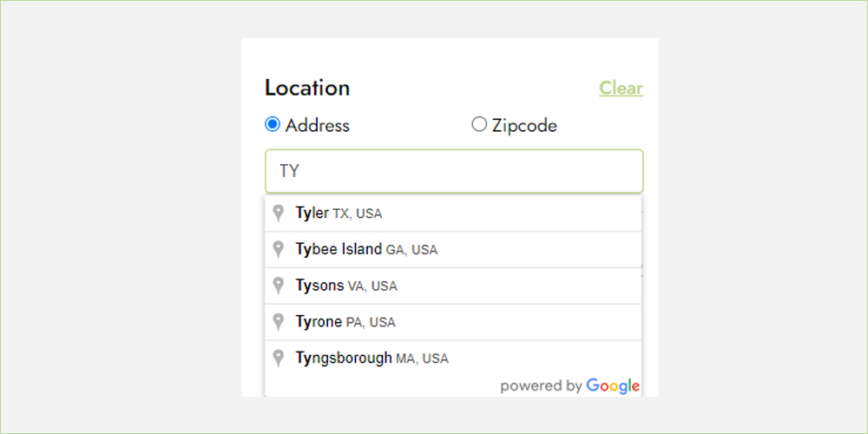Click the Location heading
This screenshot has width=868, height=434.
tap(307, 88)
